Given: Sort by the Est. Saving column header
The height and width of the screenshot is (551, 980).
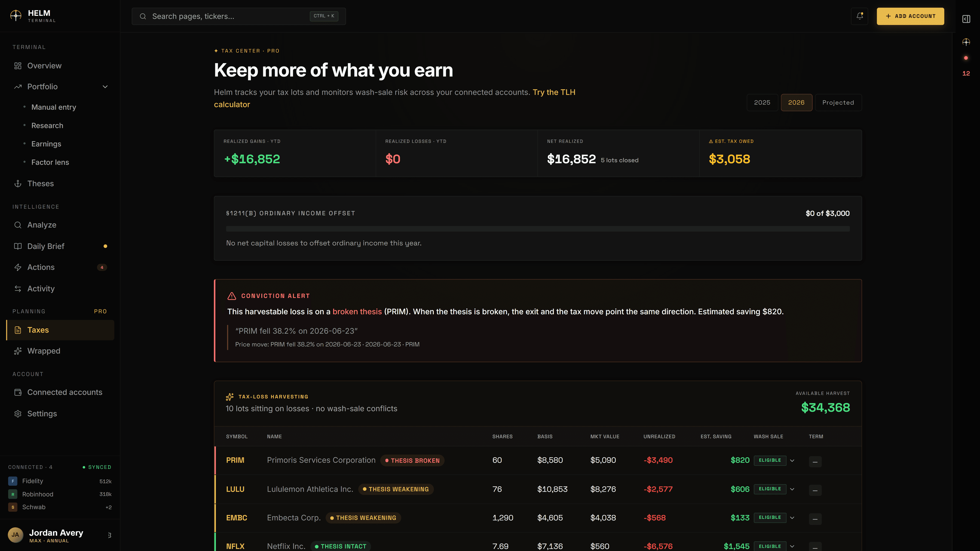Looking at the screenshot, I should (716, 436).
